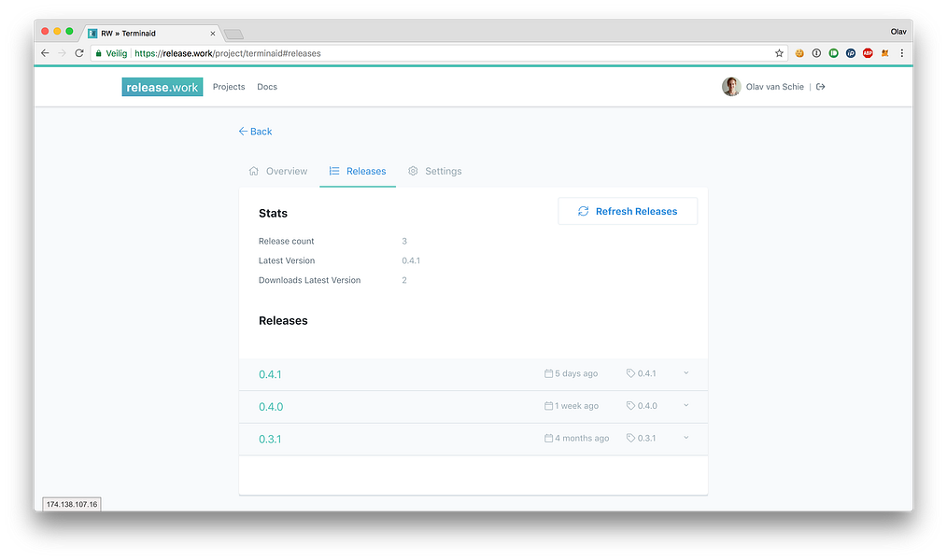This screenshot has width=947, height=560.
Task: Click the browser forward arrow
Action: [62, 53]
